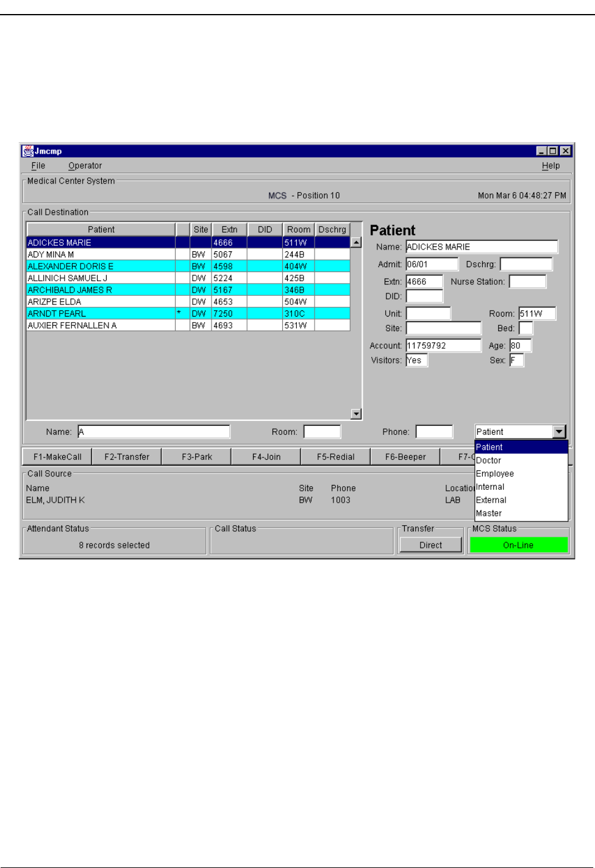
Task: Click the green On-Line MCS status indicator
Action: coord(519,545)
